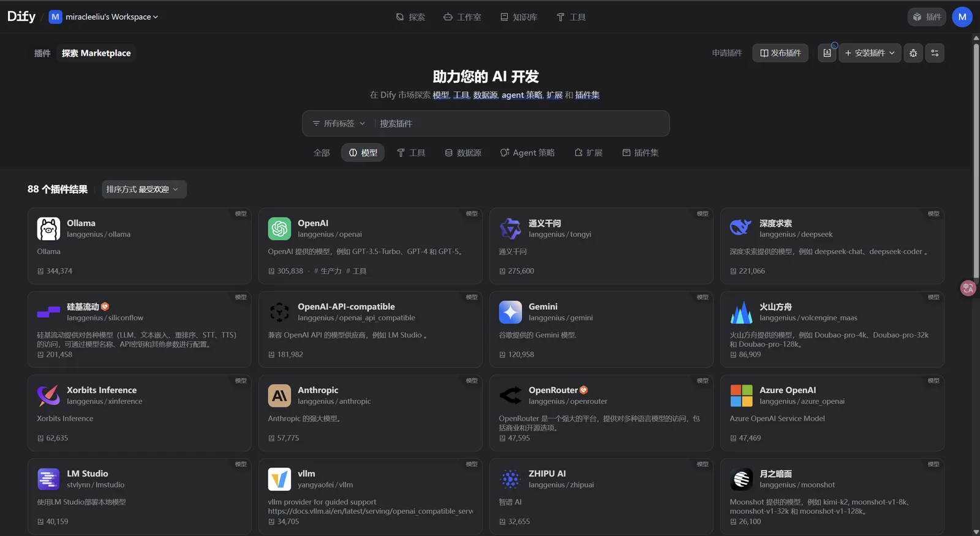Select the 数据源 category filter
This screenshot has height=536, width=980.
click(x=463, y=153)
